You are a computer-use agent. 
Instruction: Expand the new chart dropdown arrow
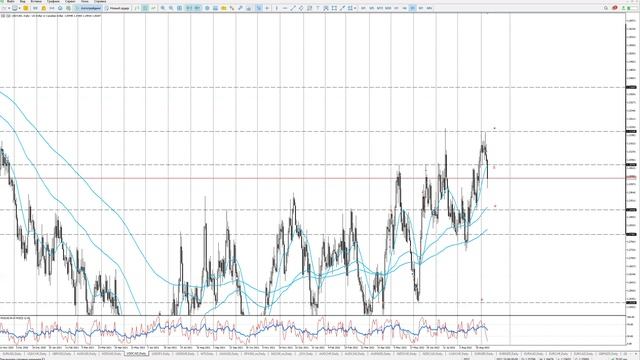coord(9,8)
